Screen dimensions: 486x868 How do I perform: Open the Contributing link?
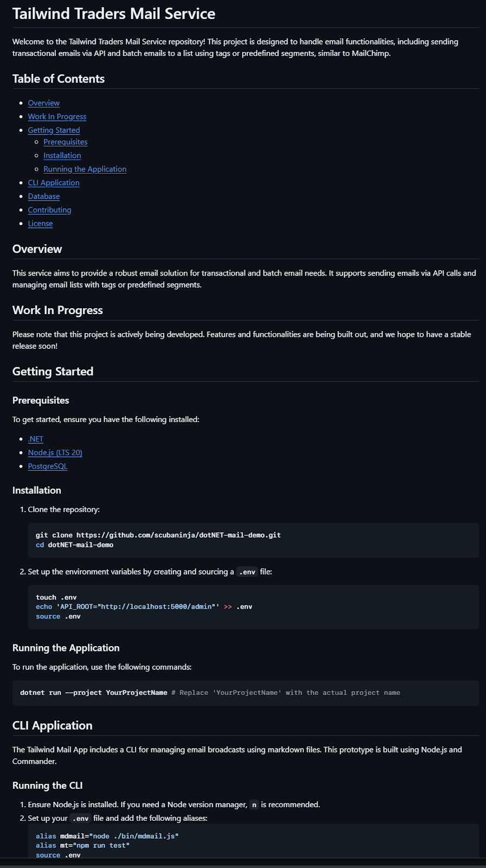click(49, 210)
